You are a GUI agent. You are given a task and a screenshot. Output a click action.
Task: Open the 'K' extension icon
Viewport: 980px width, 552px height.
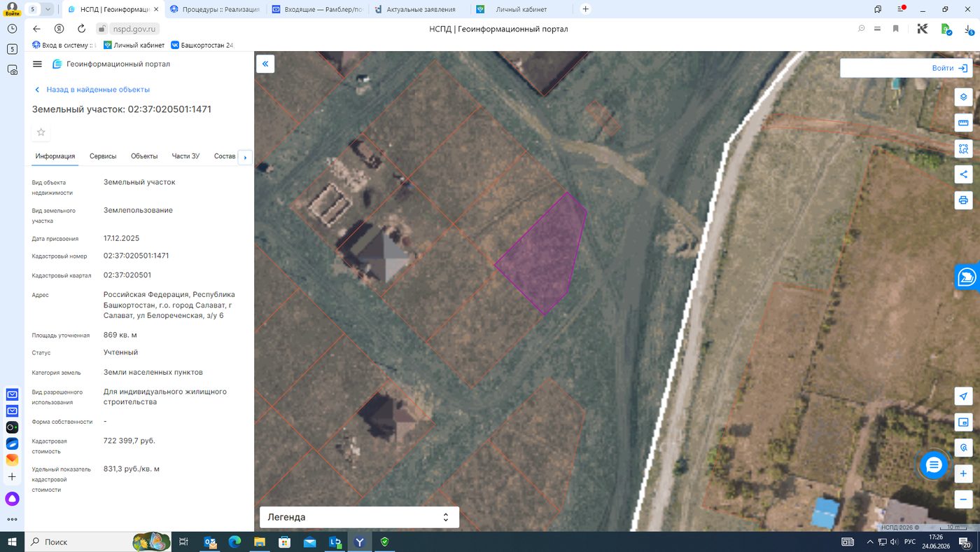tap(923, 29)
